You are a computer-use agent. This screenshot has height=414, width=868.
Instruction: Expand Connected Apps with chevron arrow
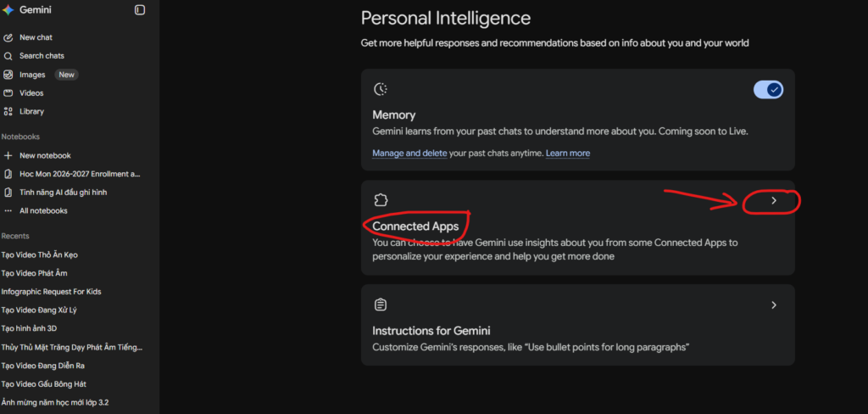(774, 200)
